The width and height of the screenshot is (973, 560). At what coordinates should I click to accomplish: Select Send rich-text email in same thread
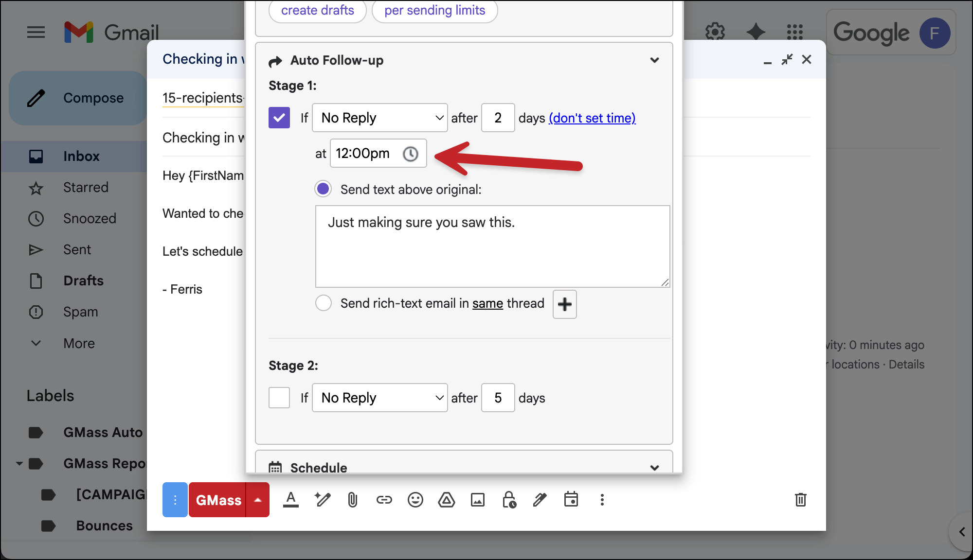[324, 303]
